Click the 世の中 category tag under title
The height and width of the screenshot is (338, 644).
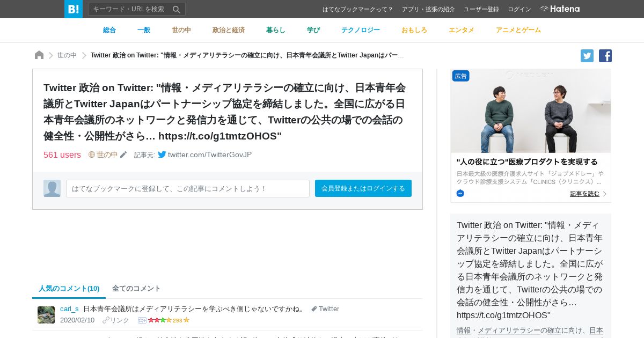pos(103,155)
